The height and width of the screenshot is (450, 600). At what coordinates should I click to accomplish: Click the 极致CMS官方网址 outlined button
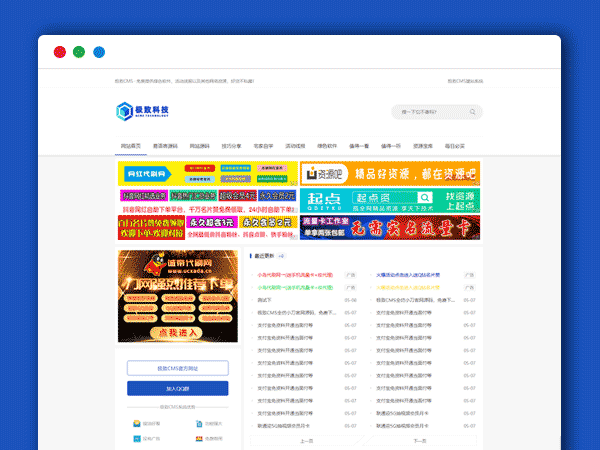point(178,368)
